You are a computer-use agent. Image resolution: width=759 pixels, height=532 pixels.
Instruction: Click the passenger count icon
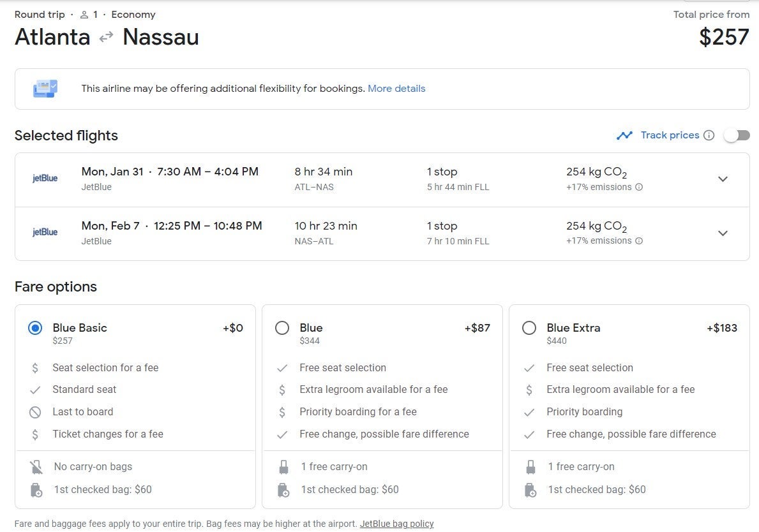(x=84, y=15)
